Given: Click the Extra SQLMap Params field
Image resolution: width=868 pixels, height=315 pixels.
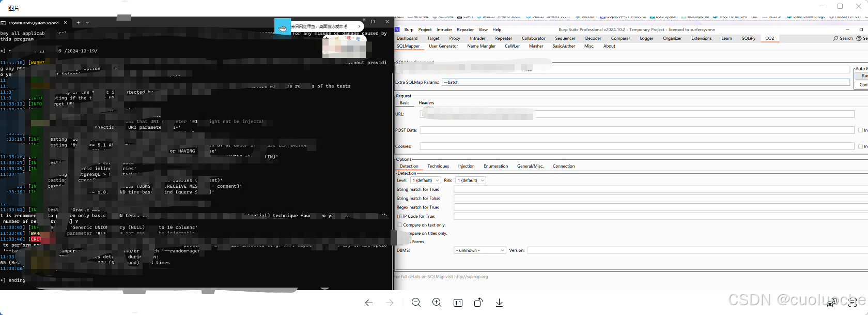Looking at the screenshot, I should tap(646, 82).
